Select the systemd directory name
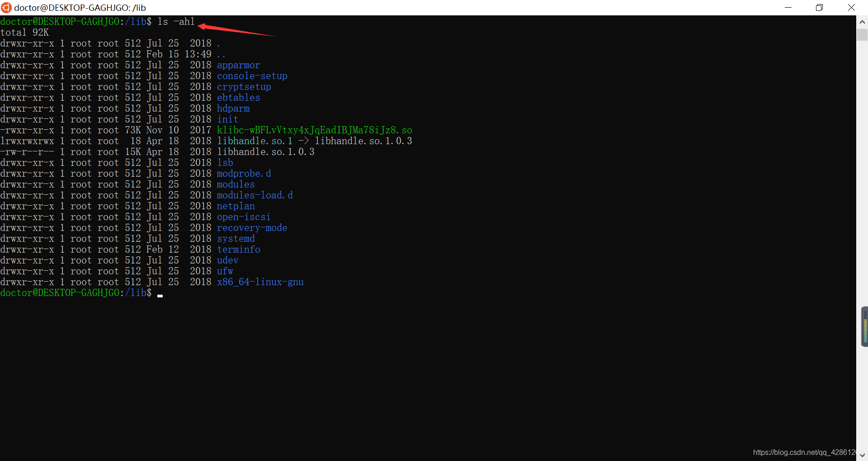 coord(236,238)
